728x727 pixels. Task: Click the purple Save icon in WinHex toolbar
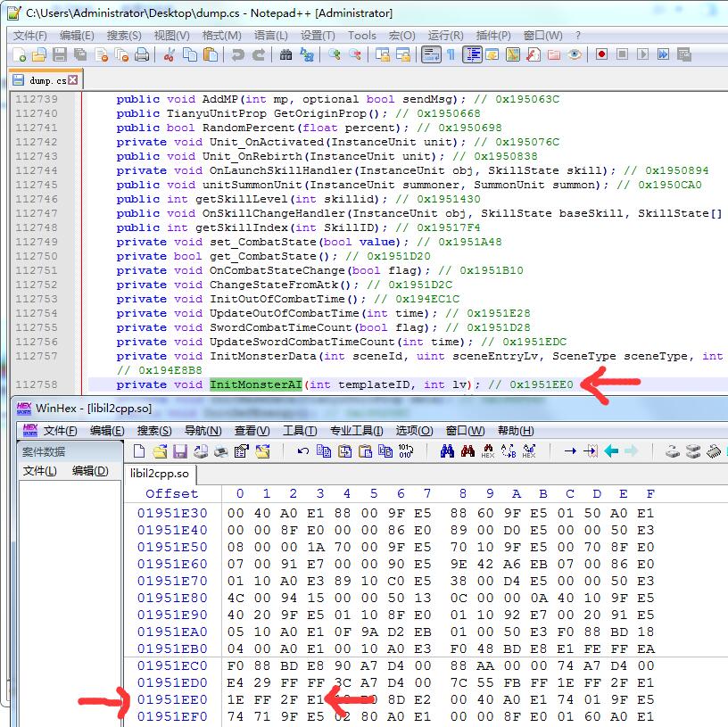(180, 451)
